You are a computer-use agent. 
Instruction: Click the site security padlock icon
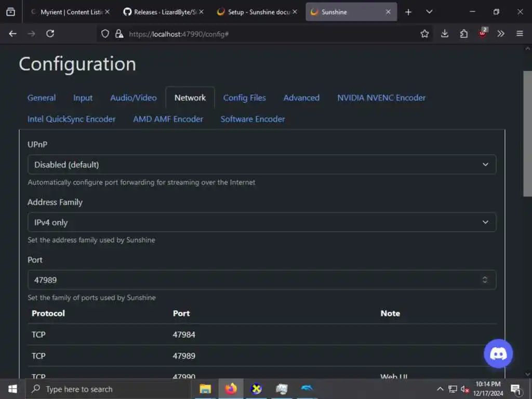pos(119,34)
